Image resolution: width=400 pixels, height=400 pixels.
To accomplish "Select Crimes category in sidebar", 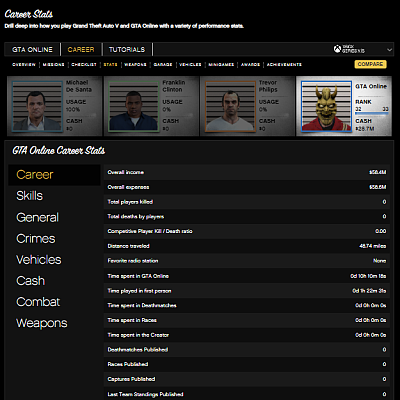I will click(36, 239).
